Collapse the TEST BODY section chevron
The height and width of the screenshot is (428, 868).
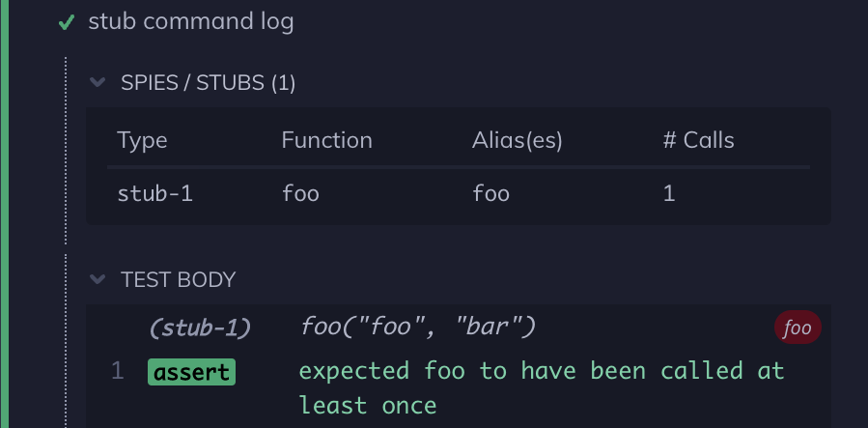97,280
